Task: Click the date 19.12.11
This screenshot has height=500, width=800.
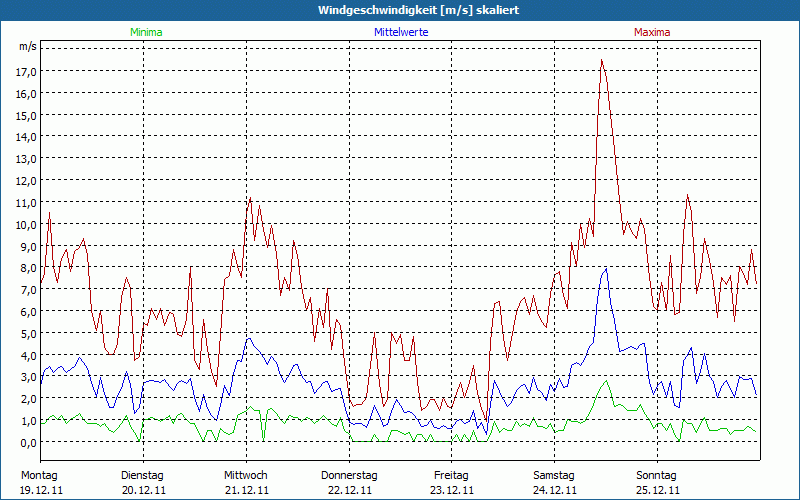Action: pyautogui.click(x=42, y=490)
